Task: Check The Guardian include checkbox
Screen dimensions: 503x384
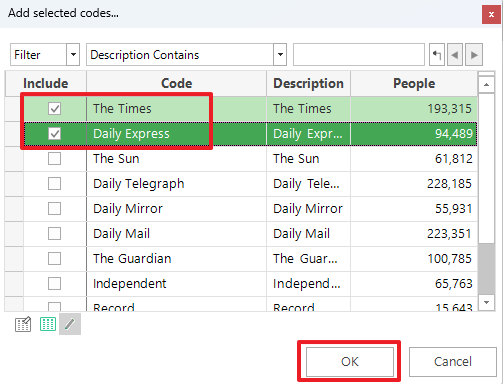Action: point(54,258)
